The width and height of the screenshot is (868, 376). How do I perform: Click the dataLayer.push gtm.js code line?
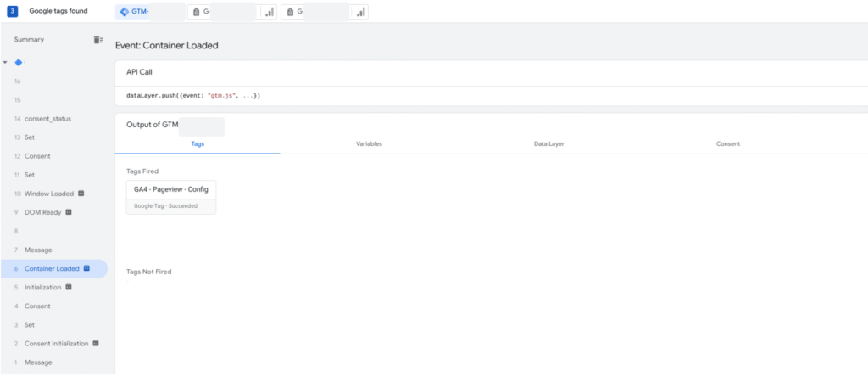click(193, 96)
